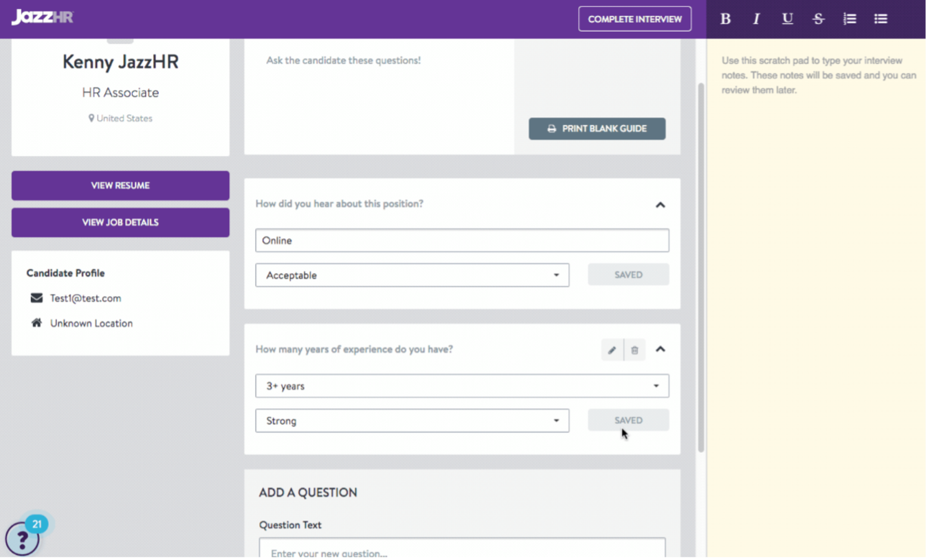Screen dimensions: 928x560
Task: Apply strikethrough formatting in notes toolbar
Action: pyautogui.click(x=818, y=19)
